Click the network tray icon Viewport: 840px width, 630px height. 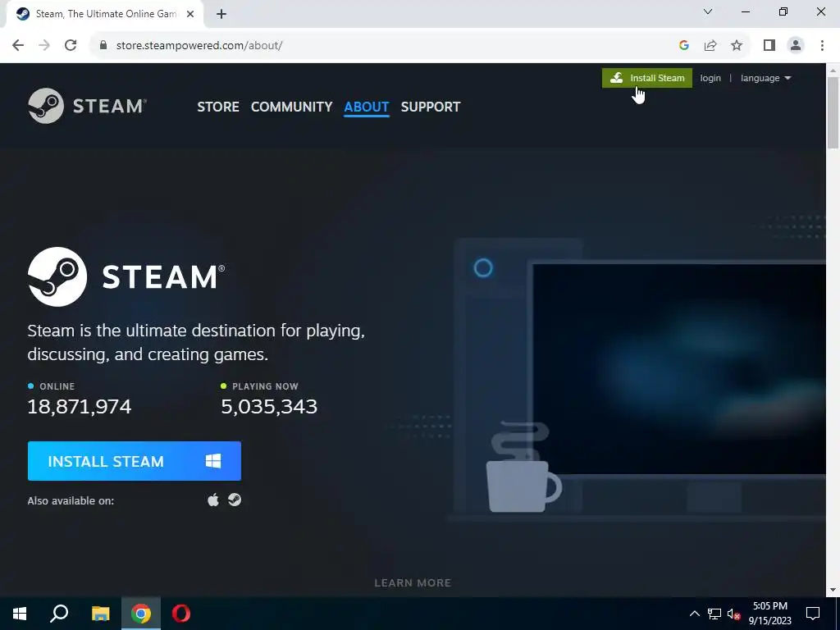click(714, 614)
